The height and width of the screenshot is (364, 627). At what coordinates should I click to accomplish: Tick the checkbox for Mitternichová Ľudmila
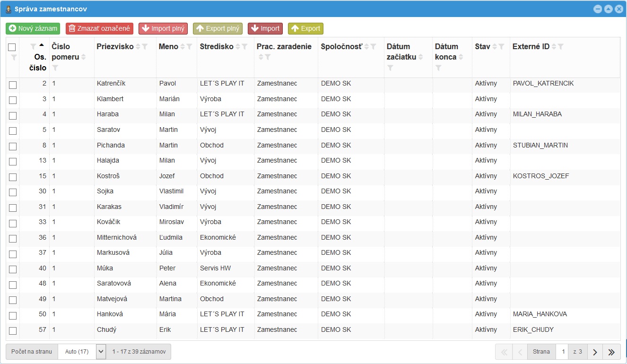pos(13,239)
